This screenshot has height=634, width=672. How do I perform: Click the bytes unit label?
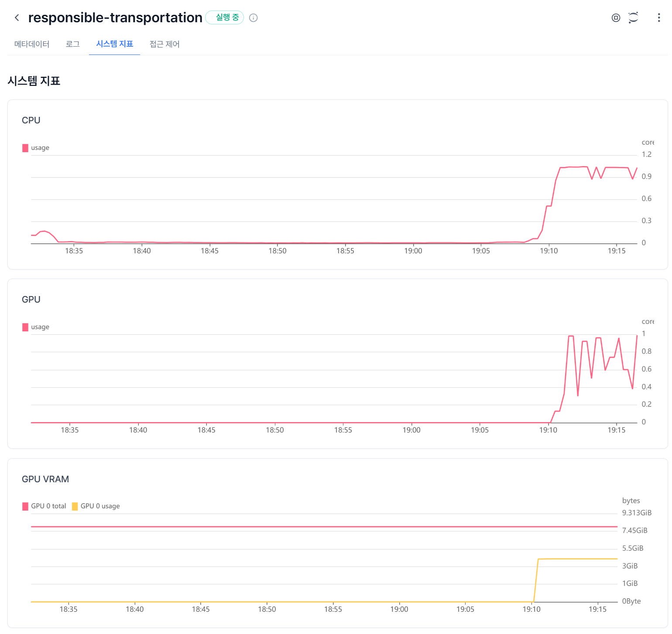[x=631, y=501]
